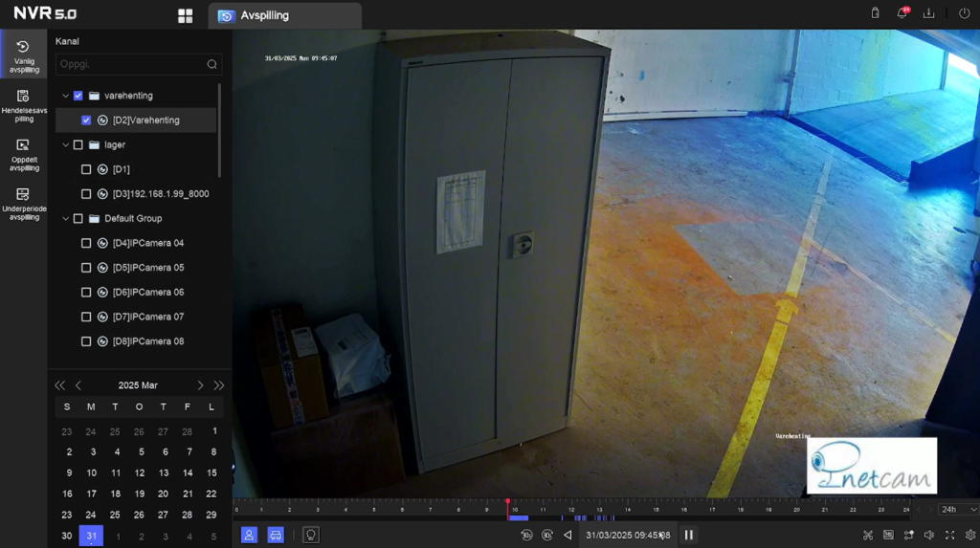This screenshot has height=548, width=980.
Task: Enable the D4 IPCamera 04 checkbox
Action: [86, 243]
